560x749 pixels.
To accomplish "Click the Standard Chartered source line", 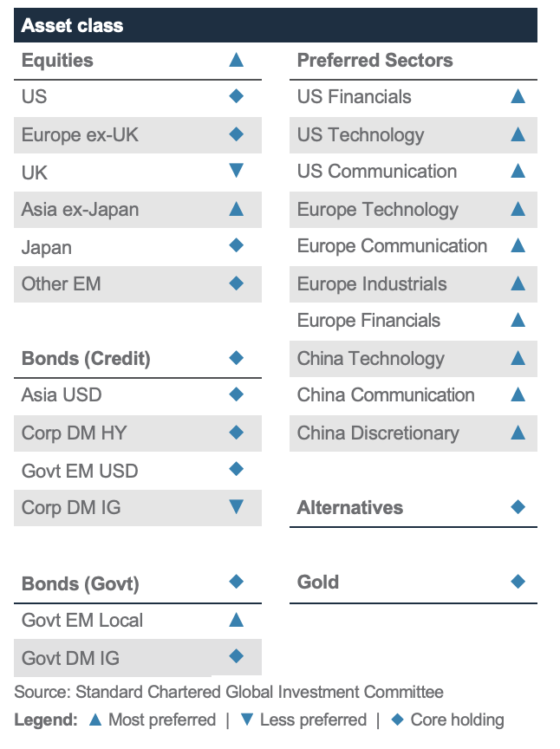I will click(x=228, y=692).
